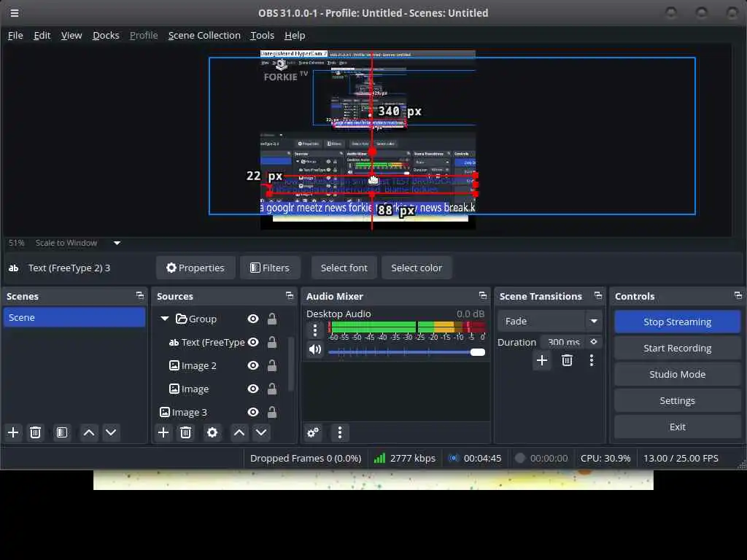
Task: Toggle visibility of Image 3 source
Action: pos(253,412)
